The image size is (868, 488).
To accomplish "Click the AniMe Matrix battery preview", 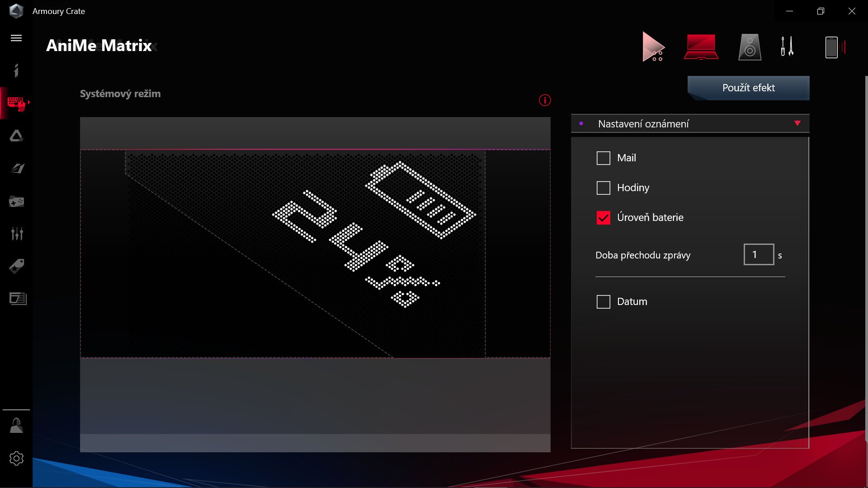I will click(315, 253).
